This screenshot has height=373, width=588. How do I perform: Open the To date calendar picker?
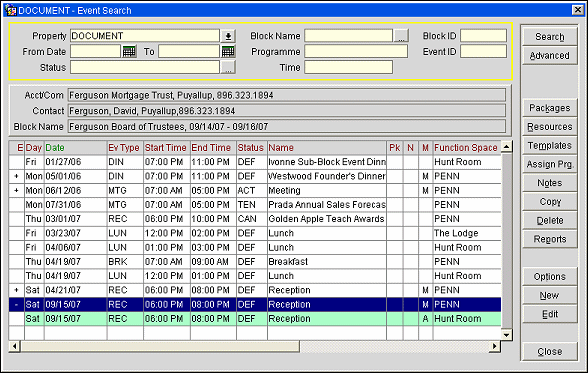pos(228,51)
